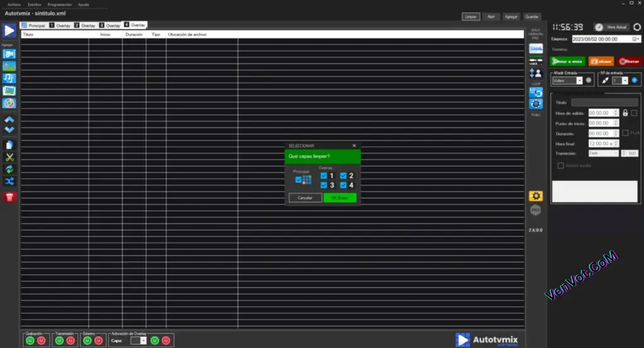
Task: Click the XAML icon in the right strip
Action: [x=536, y=49]
